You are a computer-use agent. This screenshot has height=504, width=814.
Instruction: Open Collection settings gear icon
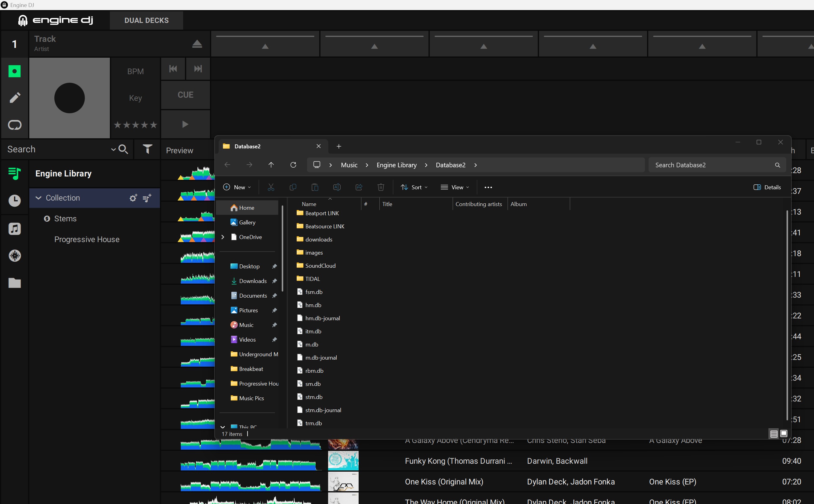pyautogui.click(x=133, y=198)
